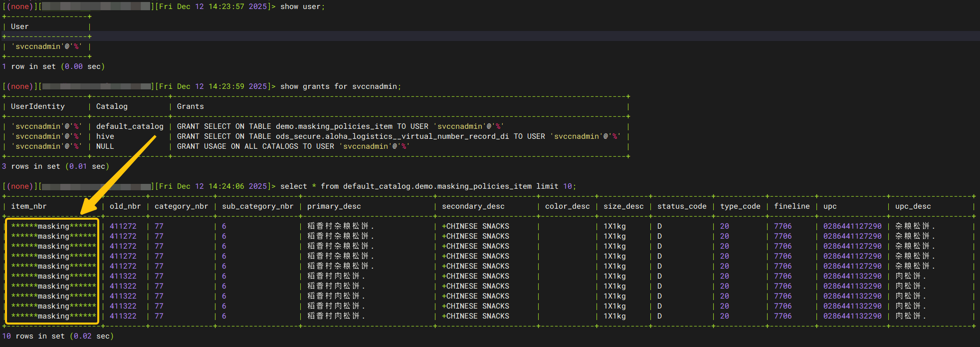
Task: Click the 'Grants' column header
Action: pos(190,106)
